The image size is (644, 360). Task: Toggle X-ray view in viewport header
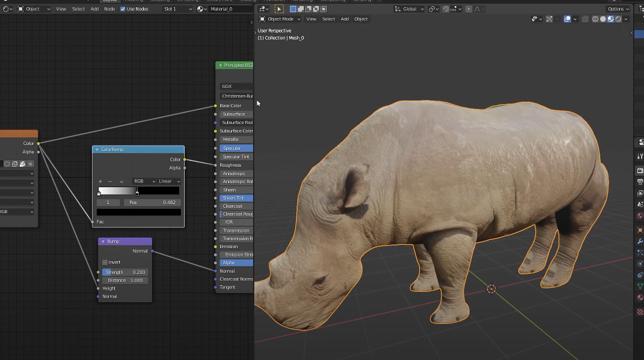click(x=585, y=19)
